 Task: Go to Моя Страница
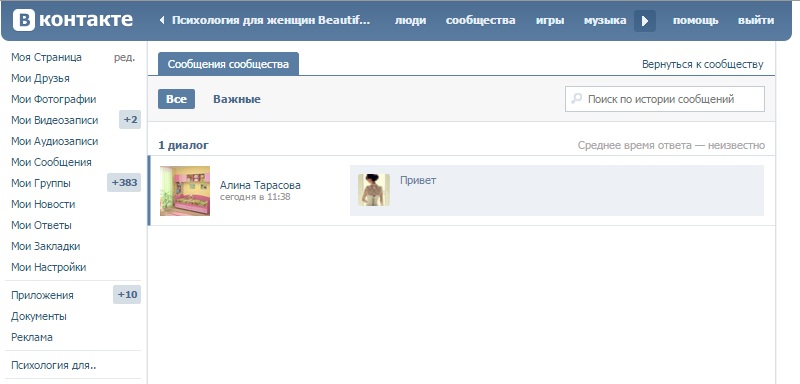[46, 57]
